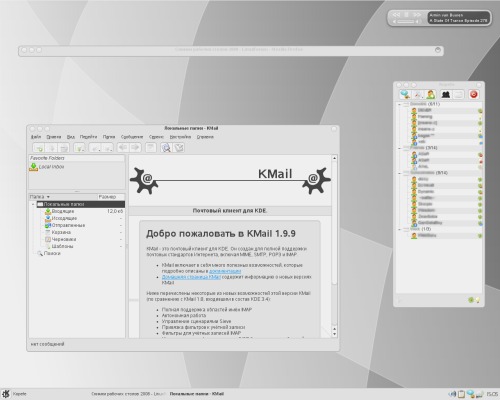This screenshot has width=500, height=400.
Task: Skip to next track in media player widget
Action: [x=417, y=15]
